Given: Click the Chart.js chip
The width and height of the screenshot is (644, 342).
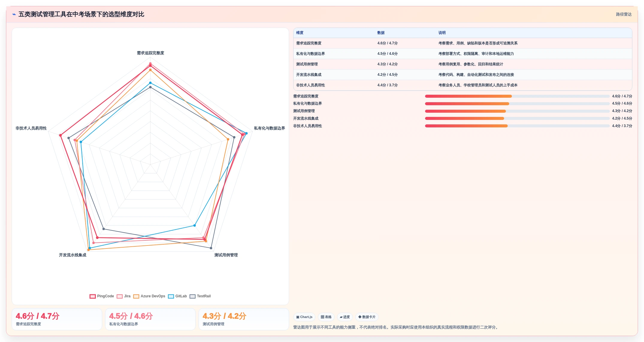Looking at the screenshot, I should pos(304,317).
